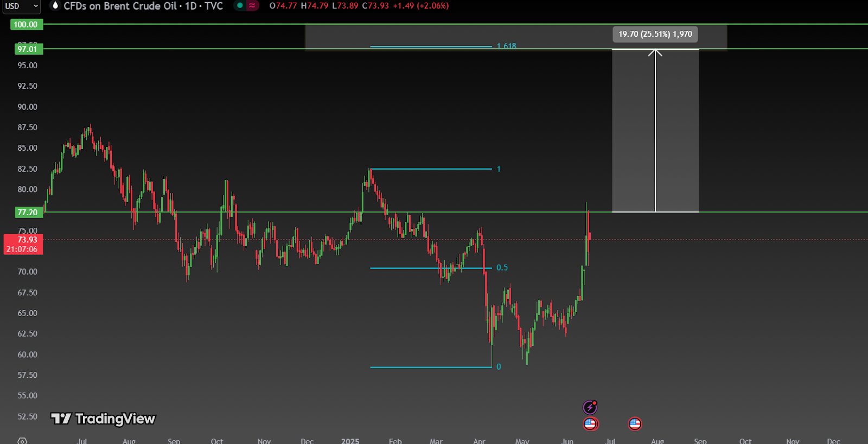
Task: Click the Feb label on time axis
Action: point(395,441)
